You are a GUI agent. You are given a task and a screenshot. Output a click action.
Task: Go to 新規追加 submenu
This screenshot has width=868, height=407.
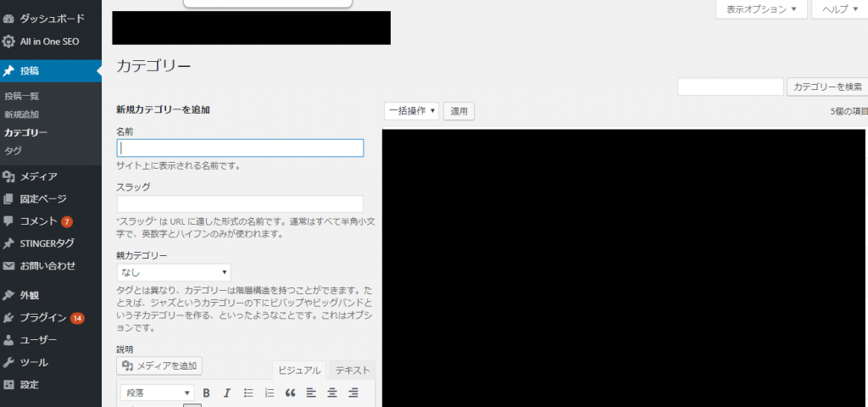21,114
